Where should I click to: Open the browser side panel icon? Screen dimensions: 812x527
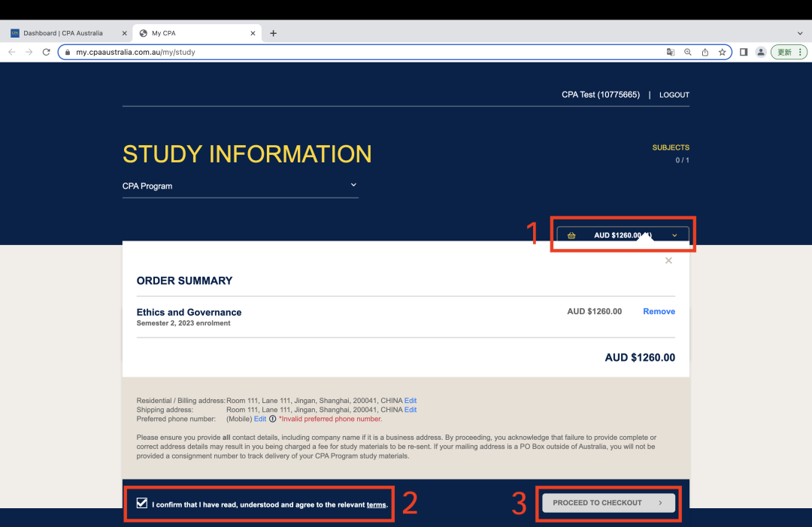(x=743, y=52)
